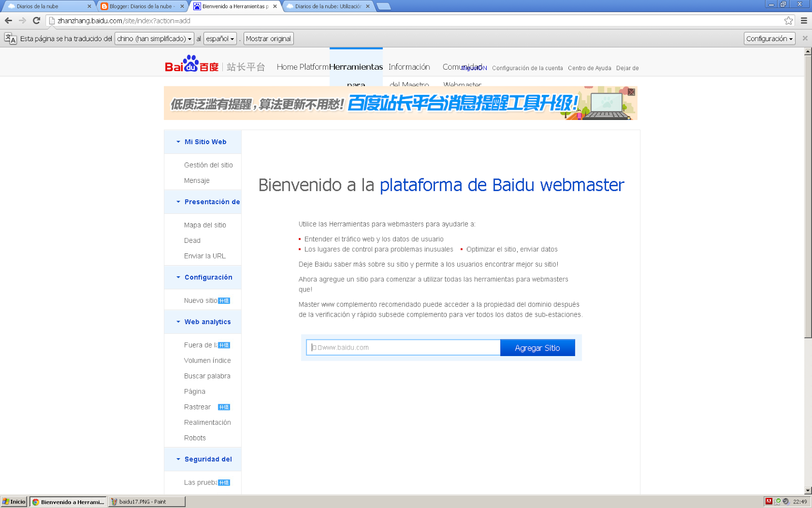Click the Dejar de logout link
This screenshot has width=812, height=508.
pyautogui.click(x=627, y=68)
